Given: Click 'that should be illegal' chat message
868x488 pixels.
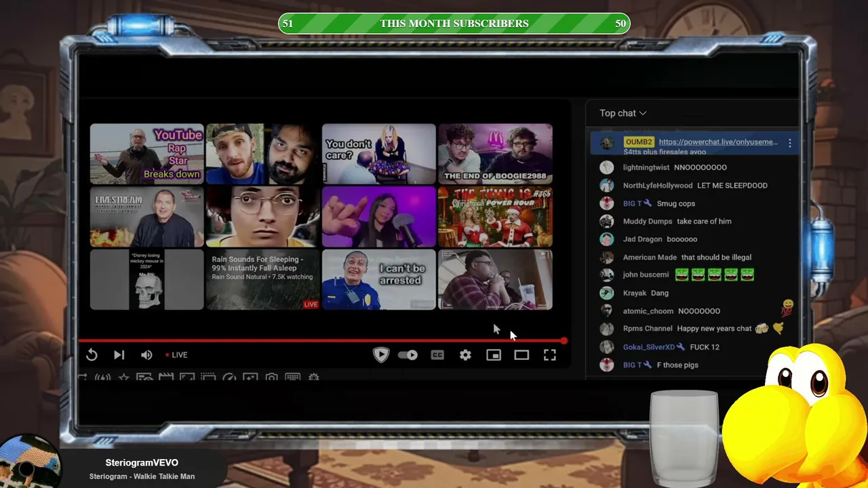Looking at the screenshot, I should (716, 258).
